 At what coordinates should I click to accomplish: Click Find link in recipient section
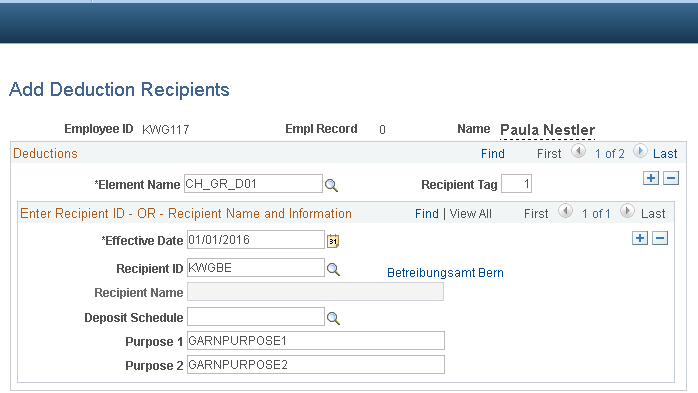(427, 214)
